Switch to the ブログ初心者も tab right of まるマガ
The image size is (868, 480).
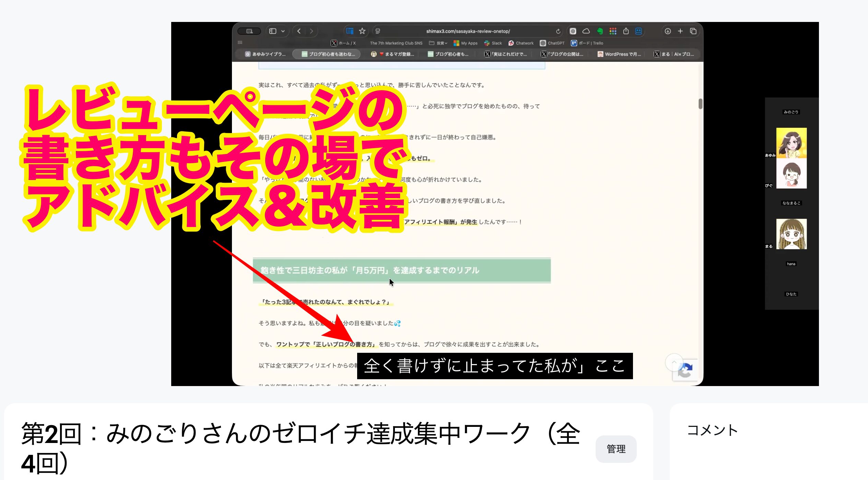click(x=448, y=54)
